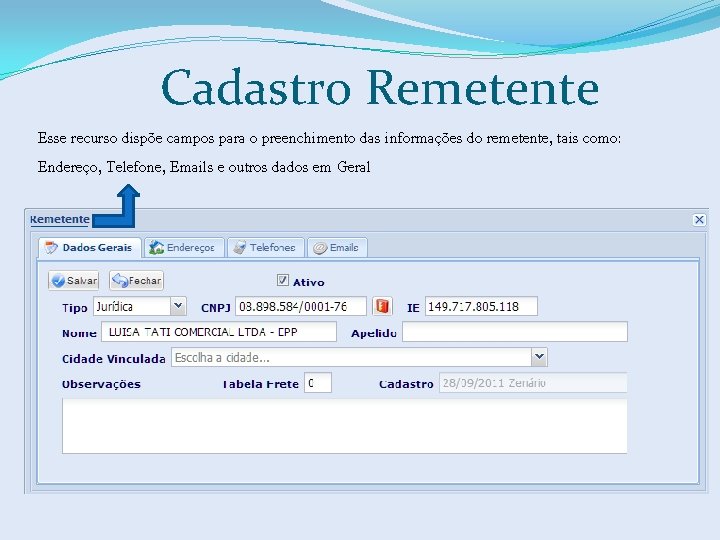The image size is (720, 540).
Task: Click the house icon on Endereços tab
Action: (156, 248)
